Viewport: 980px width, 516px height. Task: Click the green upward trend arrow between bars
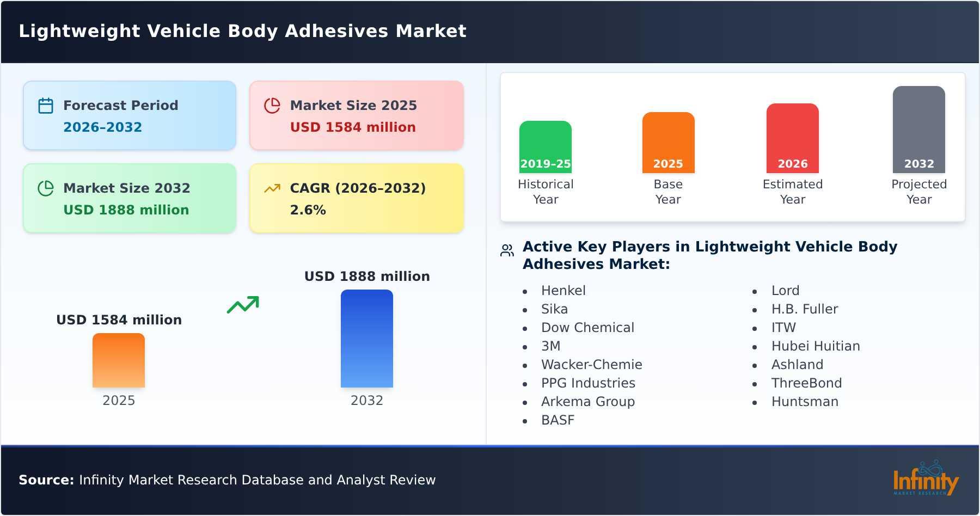(x=243, y=305)
